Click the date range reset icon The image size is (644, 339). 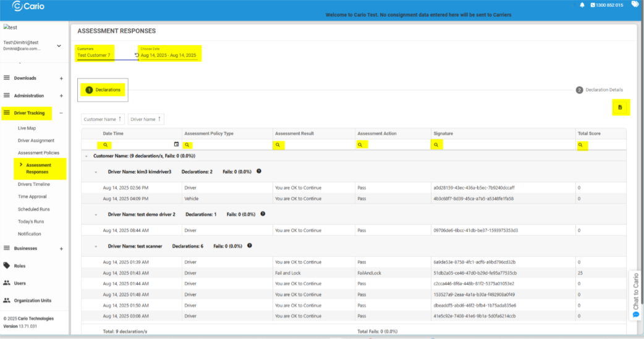pyautogui.click(x=137, y=56)
